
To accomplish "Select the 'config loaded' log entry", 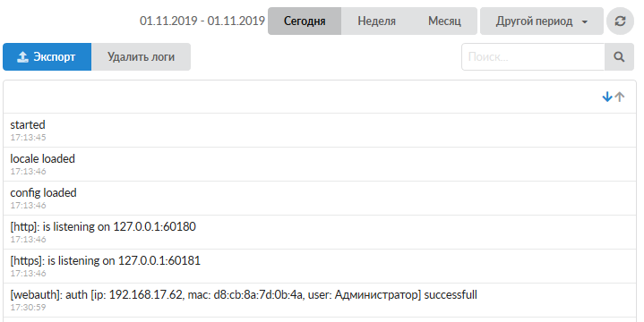I will click(x=320, y=199).
